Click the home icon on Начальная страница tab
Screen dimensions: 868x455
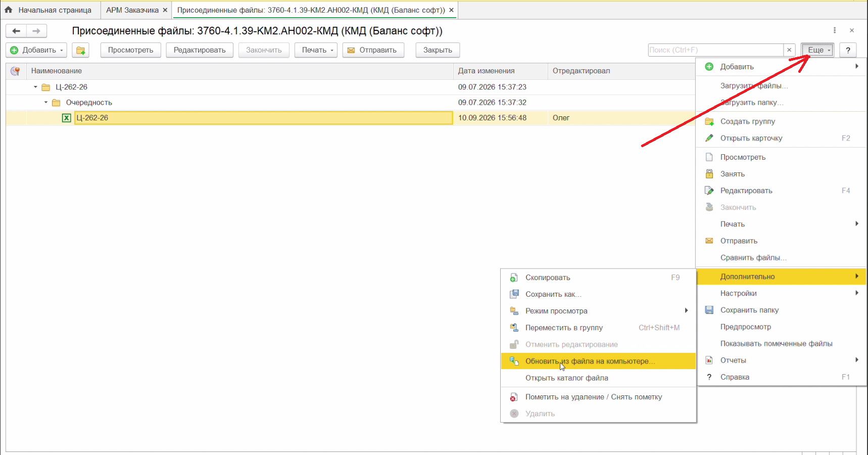pyautogui.click(x=8, y=10)
